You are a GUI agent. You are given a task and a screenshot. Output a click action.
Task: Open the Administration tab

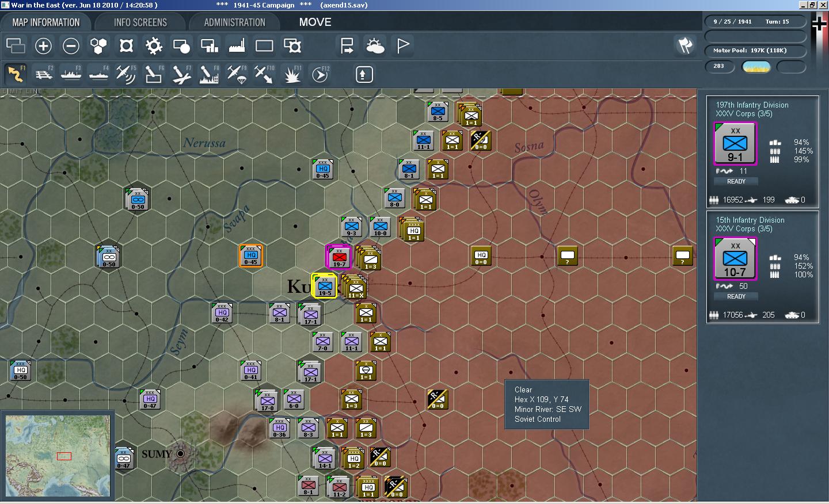click(234, 22)
